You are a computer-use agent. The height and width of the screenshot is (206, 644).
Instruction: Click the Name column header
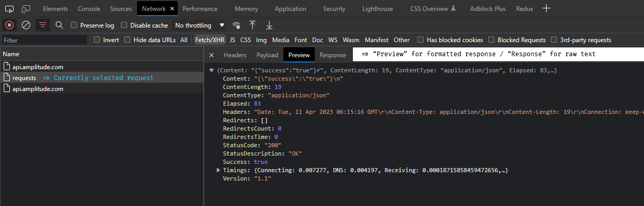point(102,54)
